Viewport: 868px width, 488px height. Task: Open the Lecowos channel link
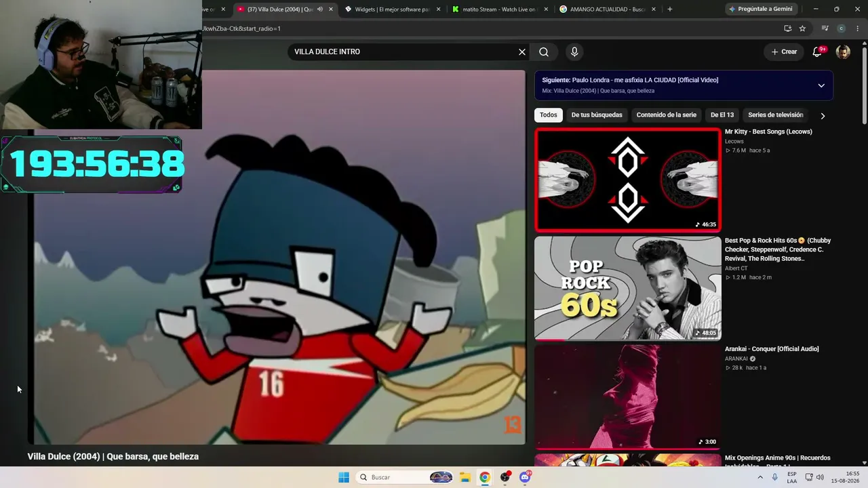(734, 142)
